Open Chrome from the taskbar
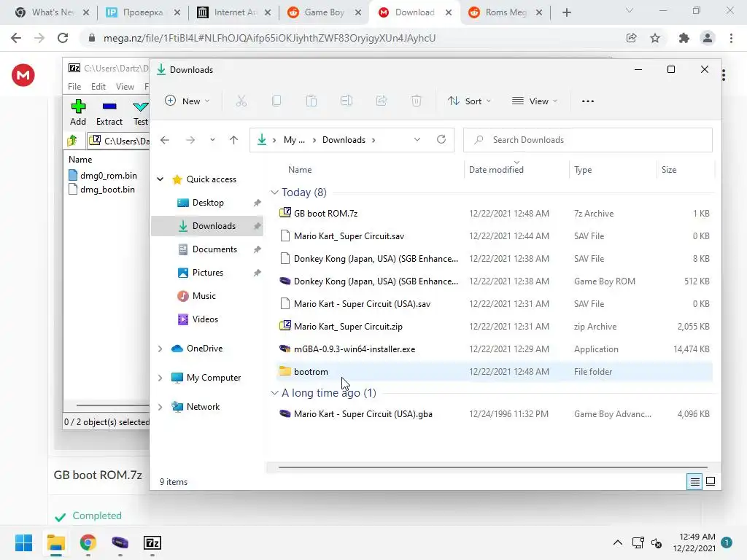Screen dimensions: 747x560 pyautogui.click(x=88, y=542)
